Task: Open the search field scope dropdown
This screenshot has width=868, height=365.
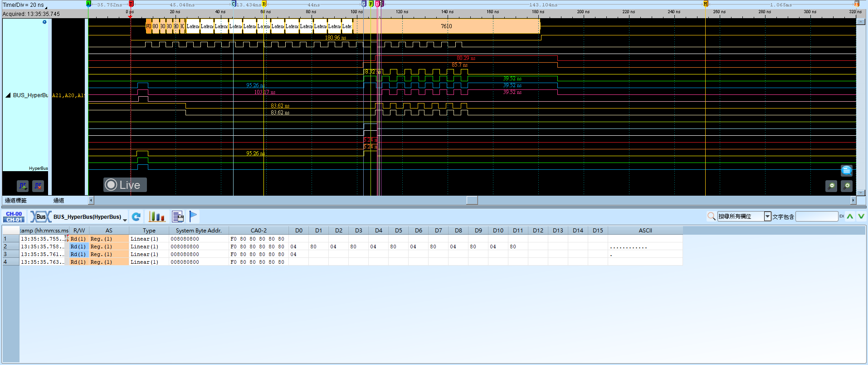Action: pos(767,217)
